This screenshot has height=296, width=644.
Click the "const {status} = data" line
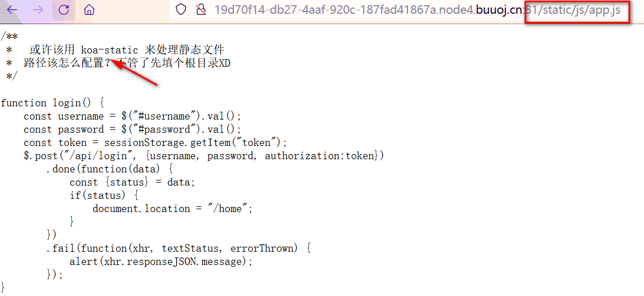click(132, 182)
